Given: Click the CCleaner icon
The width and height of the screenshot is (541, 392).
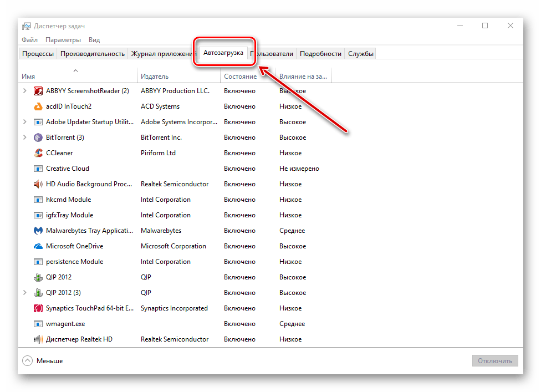Looking at the screenshot, I should (x=38, y=153).
